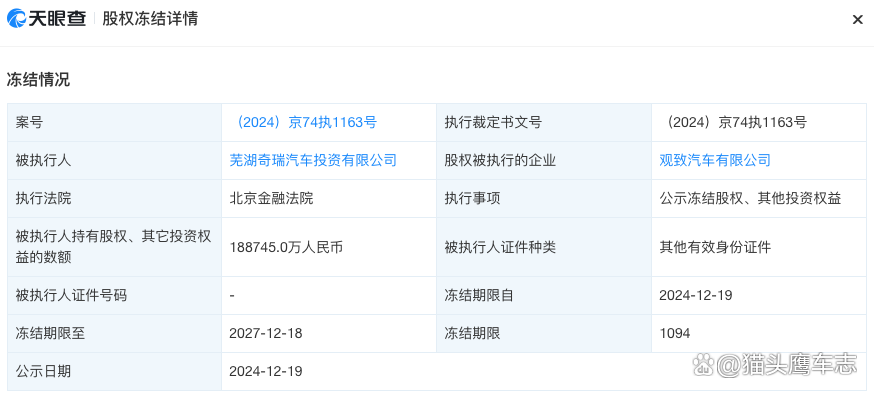Screen dimensions: 874x395
Task: Open case number (2024)京74执1163号 link
Action: pos(303,122)
